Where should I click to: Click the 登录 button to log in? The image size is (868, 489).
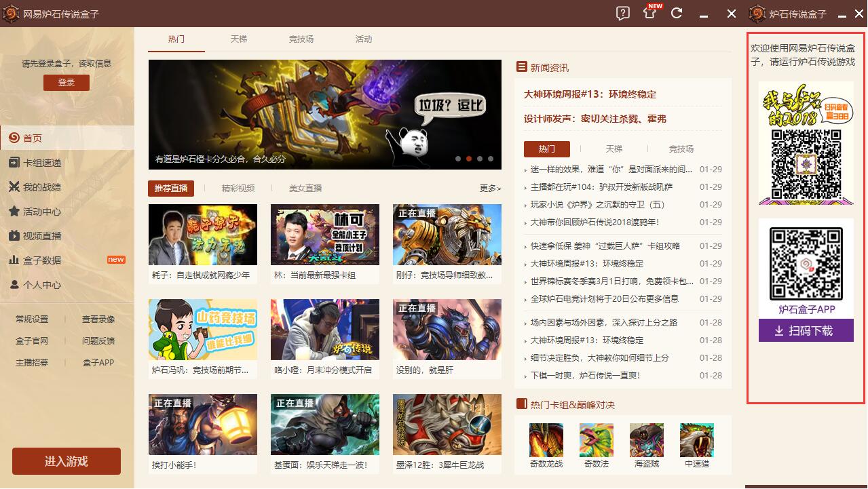66,82
